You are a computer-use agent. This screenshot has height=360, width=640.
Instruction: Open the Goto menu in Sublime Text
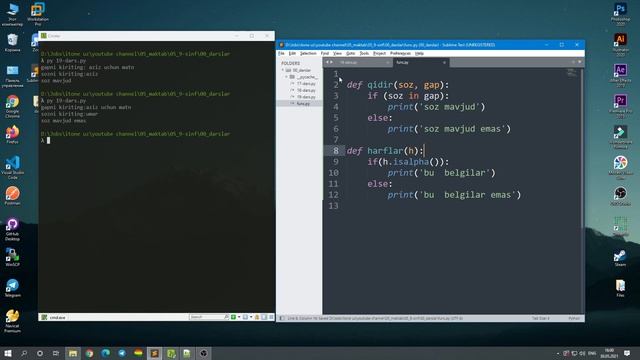coord(350,53)
